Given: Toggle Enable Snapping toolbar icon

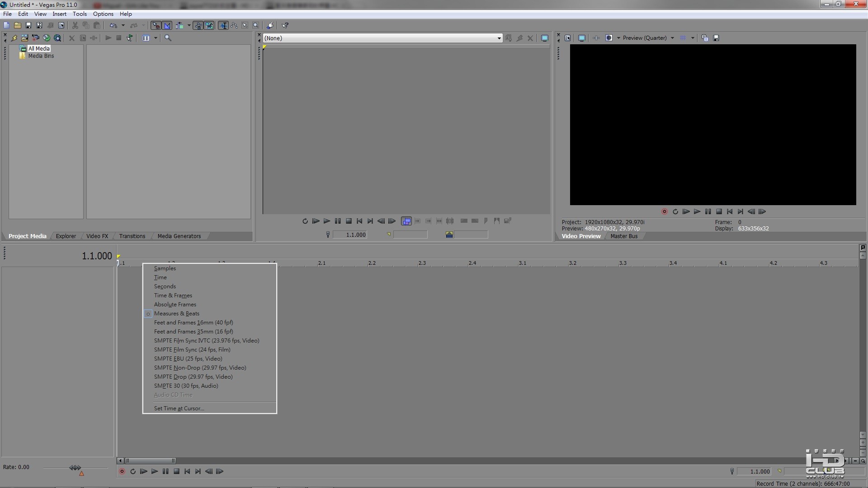Looking at the screenshot, I should pos(156,26).
